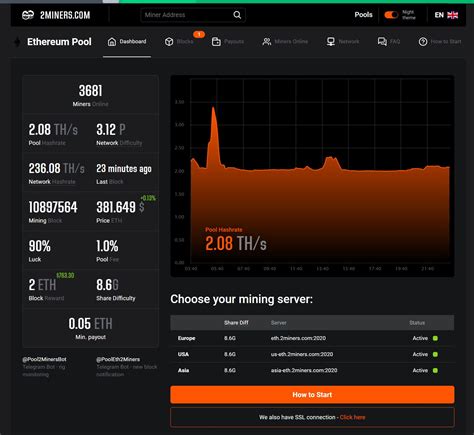Click the Server column header
This screenshot has width=474, height=435.
279,323
